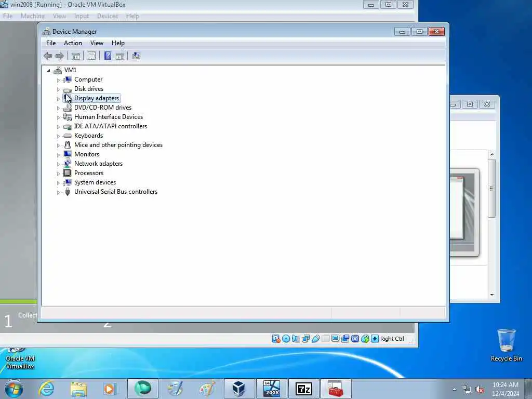
Task: Open the Windows Start menu
Action: pos(14,389)
